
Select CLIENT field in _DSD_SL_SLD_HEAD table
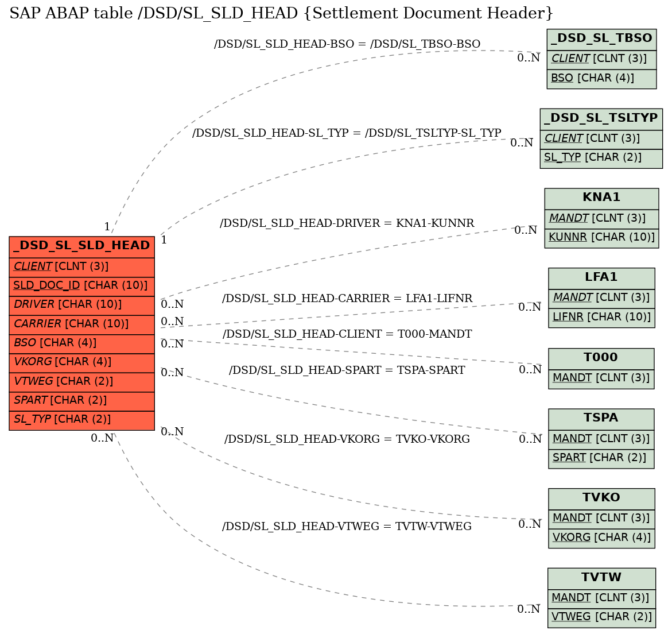pyautogui.click(x=82, y=267)
